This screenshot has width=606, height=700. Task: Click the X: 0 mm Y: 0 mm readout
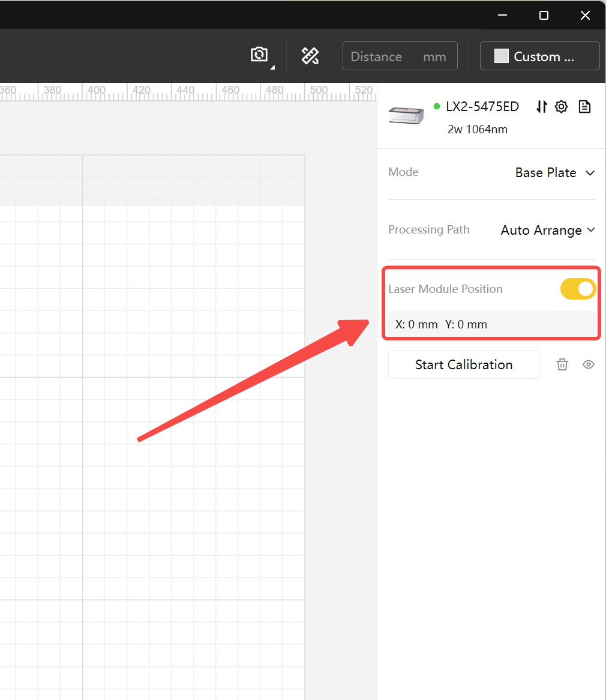click(x=442, y=325)
